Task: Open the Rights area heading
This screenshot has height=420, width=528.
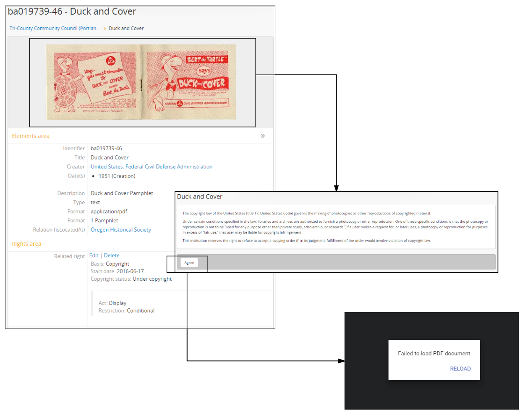Action: click(26, 244)
